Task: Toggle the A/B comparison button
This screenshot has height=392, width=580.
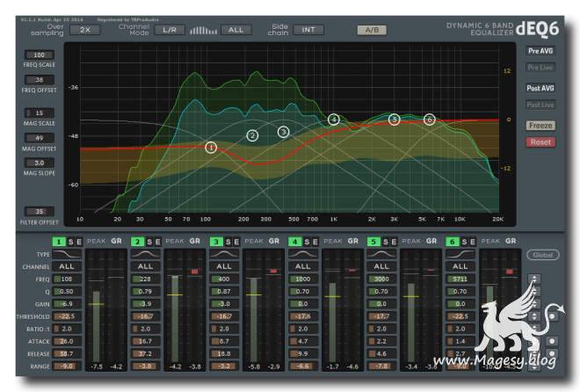Action: [x=372, y=30]
